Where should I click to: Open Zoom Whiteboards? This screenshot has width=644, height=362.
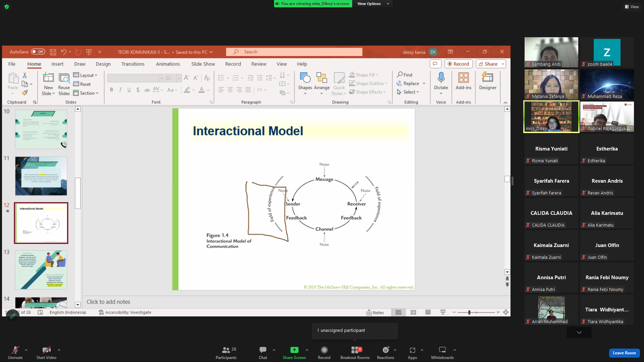pos(442,353)
